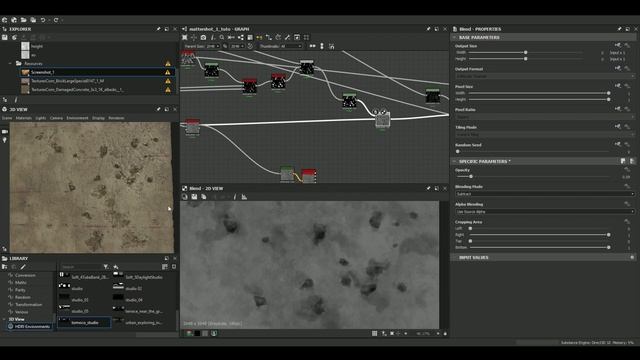Adjust the Output Size Width slider
Screen dimensions: 640x360
coord(526,52)
